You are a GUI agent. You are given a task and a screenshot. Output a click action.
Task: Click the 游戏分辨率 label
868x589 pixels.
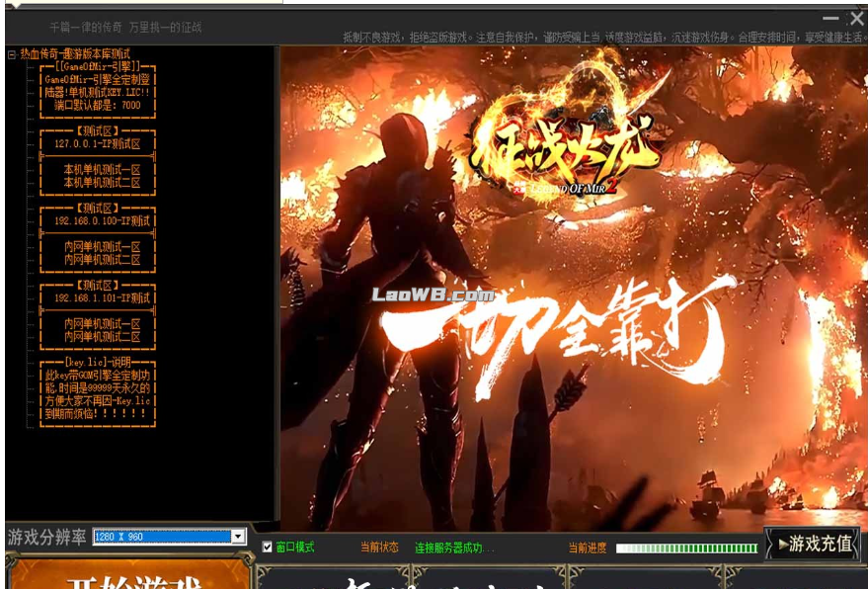point(47,537)
